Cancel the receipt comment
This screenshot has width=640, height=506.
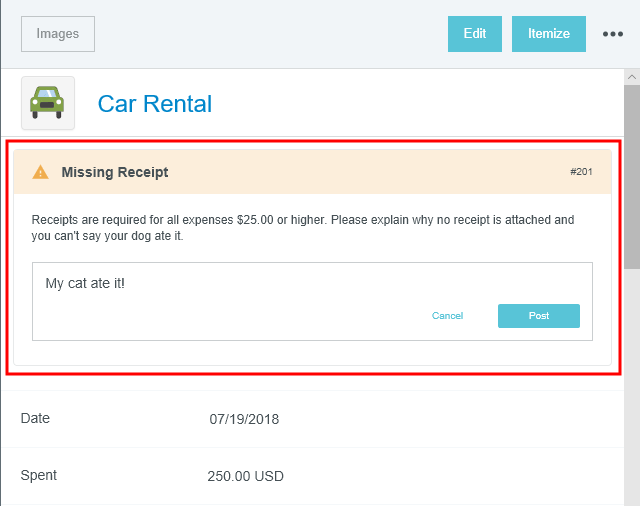[x=447, y=316]
